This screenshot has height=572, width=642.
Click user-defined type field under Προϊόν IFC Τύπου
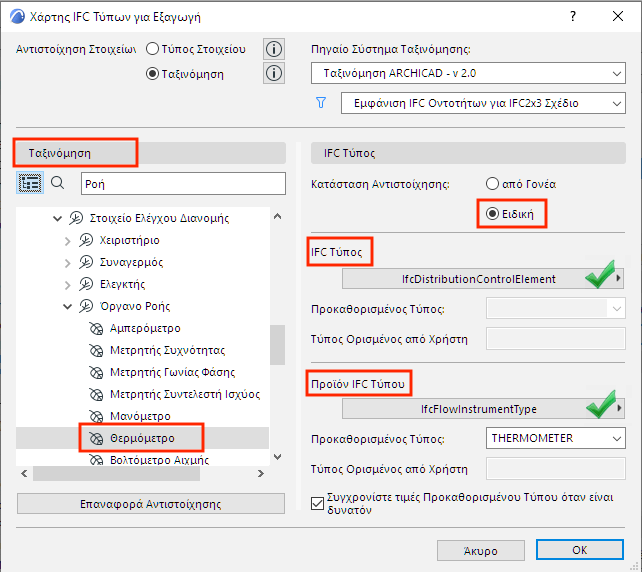tap(556, 468)
